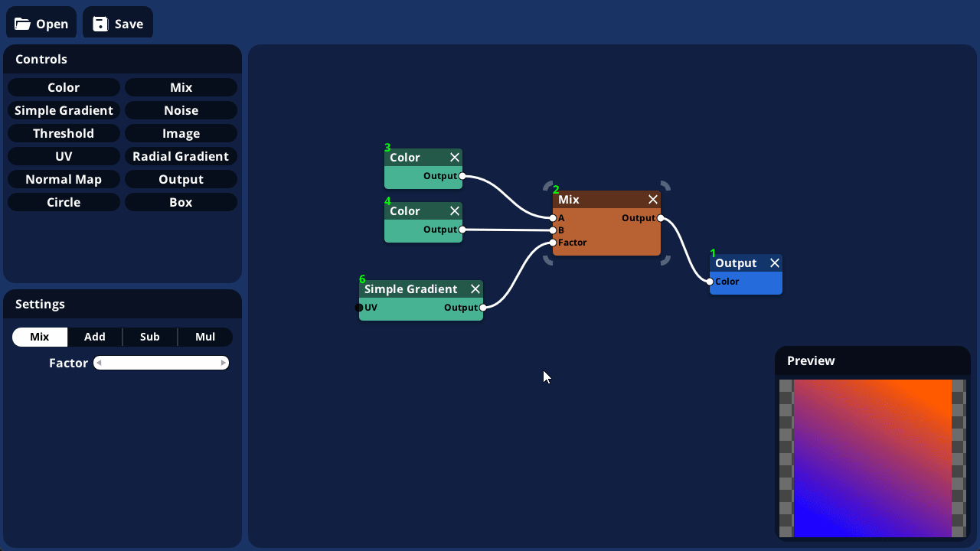Delete the Simple Gradient node via X
The image size is (980, 551).
coord(475,289)
